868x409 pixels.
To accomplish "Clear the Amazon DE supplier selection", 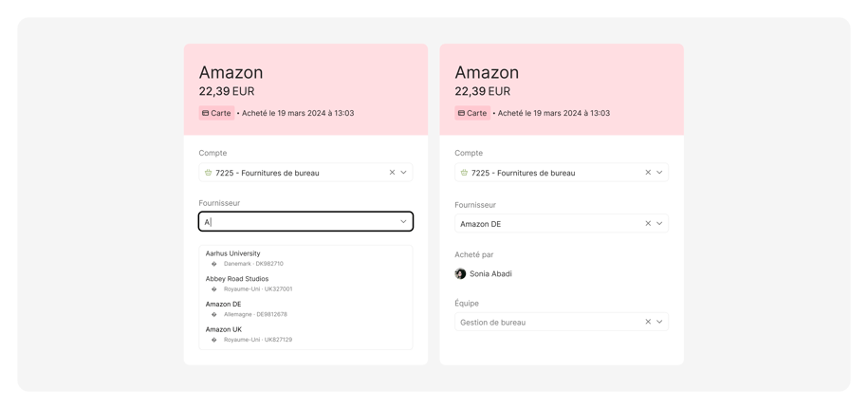I will [x=648, y=224].
